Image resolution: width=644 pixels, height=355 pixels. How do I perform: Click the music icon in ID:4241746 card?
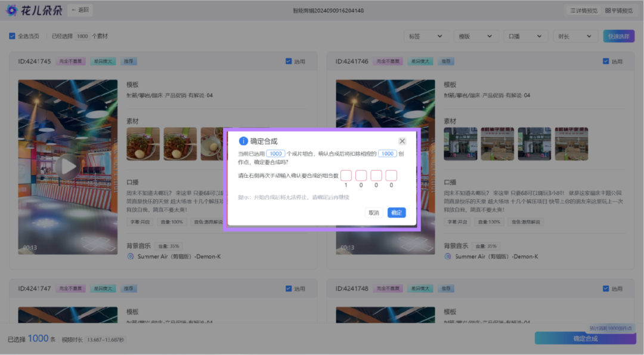tap(448, 257)
